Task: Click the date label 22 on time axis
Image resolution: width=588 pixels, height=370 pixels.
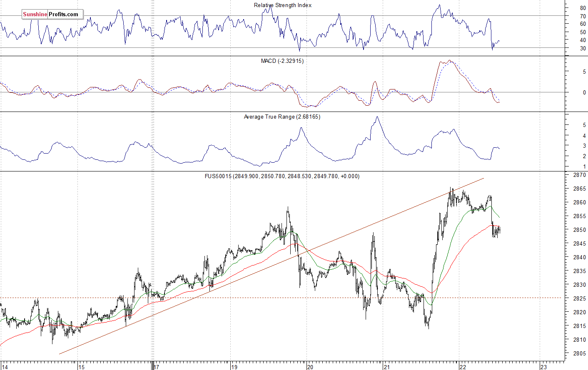Action: click(x=463, y=367)
